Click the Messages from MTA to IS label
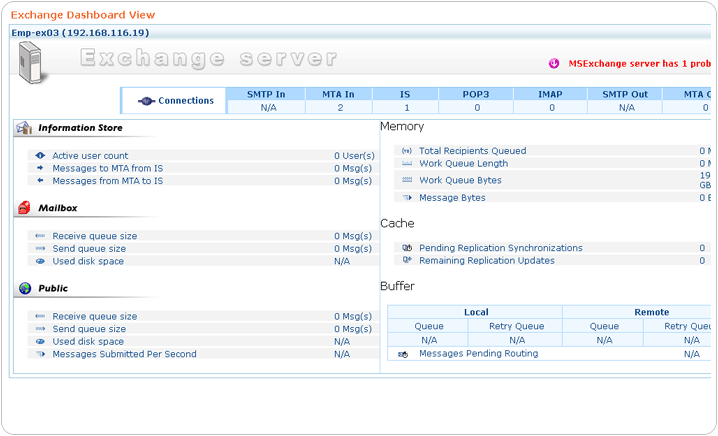Viewport: 718px width, 436px height. point(108,181)
